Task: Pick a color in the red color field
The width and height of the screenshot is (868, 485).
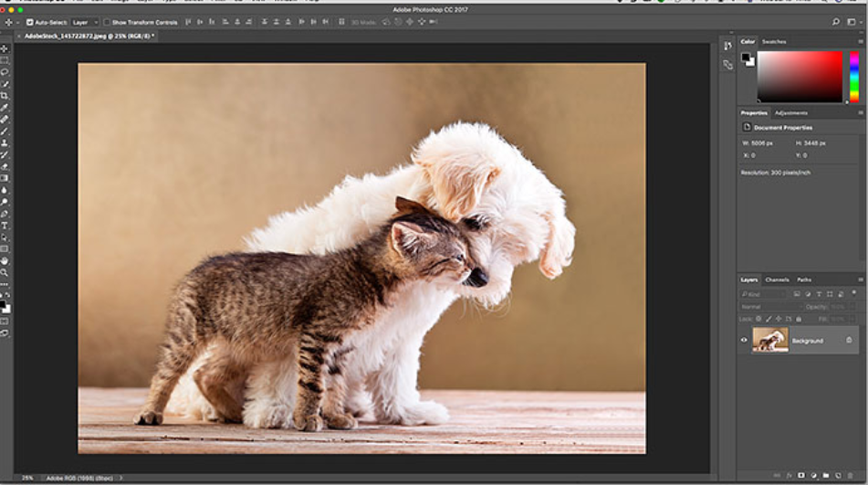Action: [x=800, y=77]
